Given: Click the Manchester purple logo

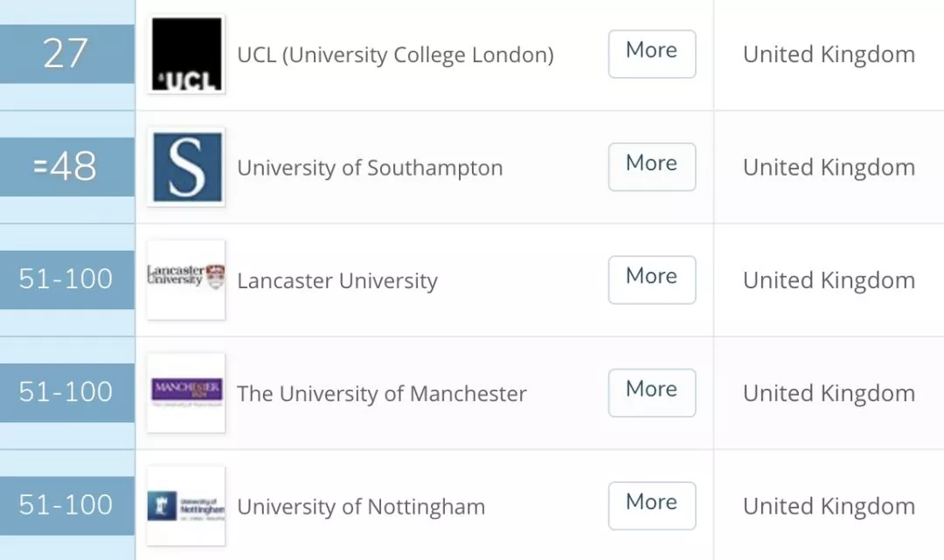Looking at the screenshot, I should [186, 393].
